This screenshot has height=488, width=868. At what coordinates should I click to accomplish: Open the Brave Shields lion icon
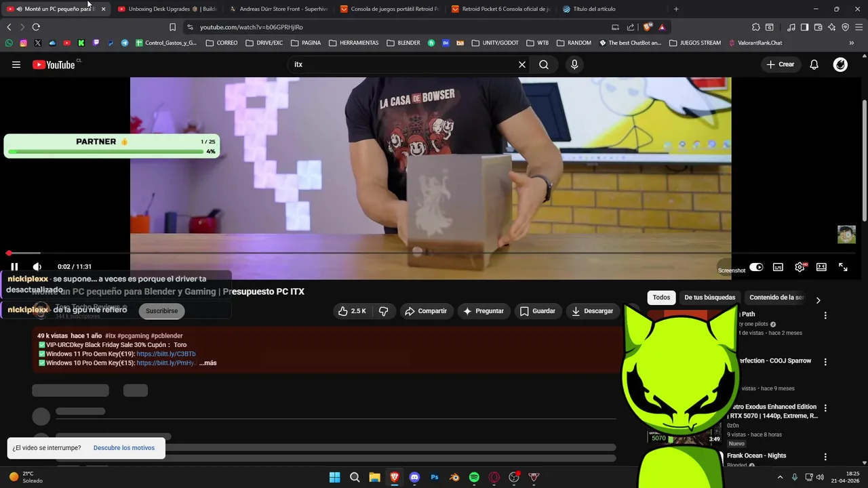click(648, 27)
